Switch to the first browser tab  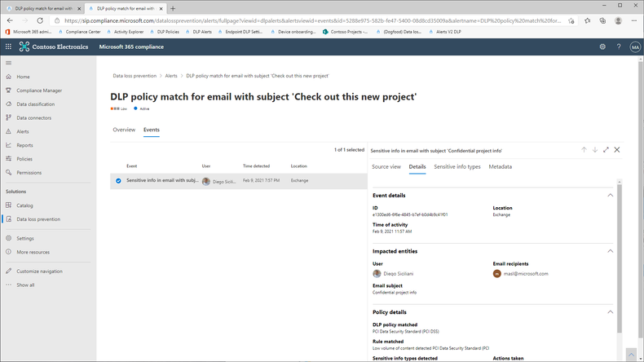point(43,8)
